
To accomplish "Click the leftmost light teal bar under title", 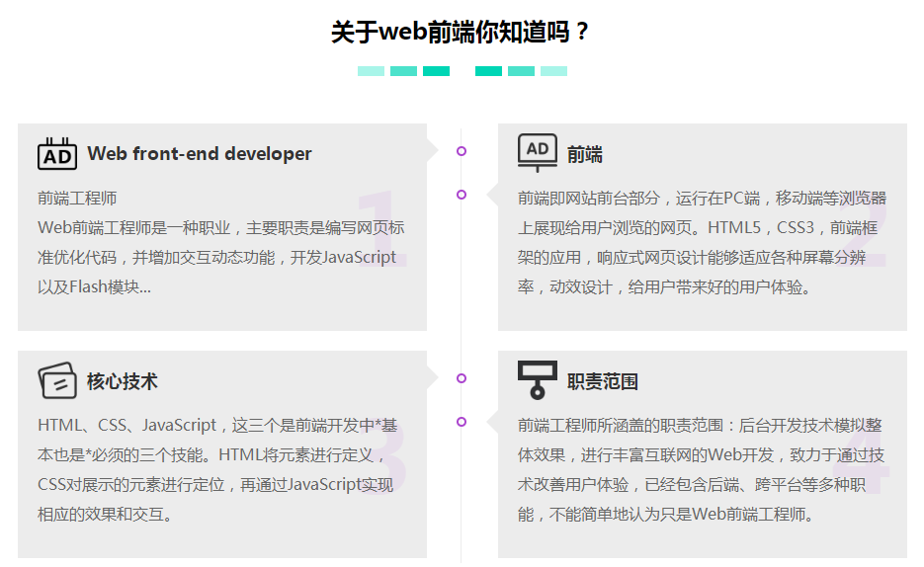I will pyautogui.click(x=371, y=71).
